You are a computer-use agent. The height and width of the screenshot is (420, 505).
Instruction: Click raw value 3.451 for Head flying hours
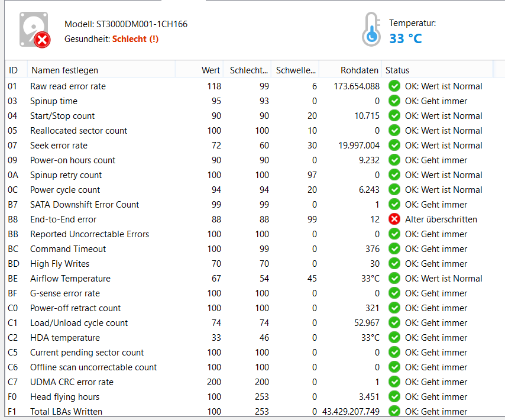coord(369,397)
